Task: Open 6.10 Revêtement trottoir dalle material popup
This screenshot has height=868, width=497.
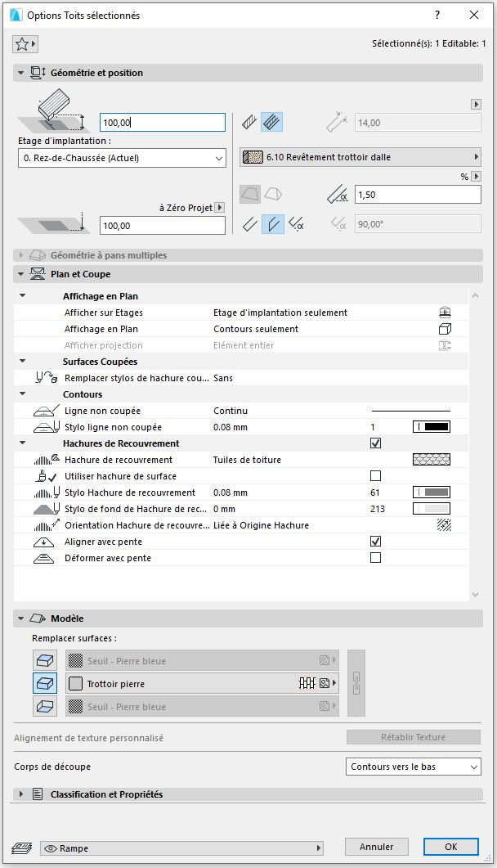Action: [x=360, y=157]
